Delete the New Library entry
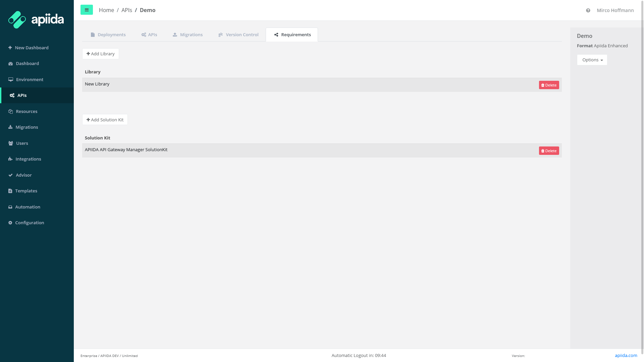This screenshot has width=644, height=362. (549, 85)
